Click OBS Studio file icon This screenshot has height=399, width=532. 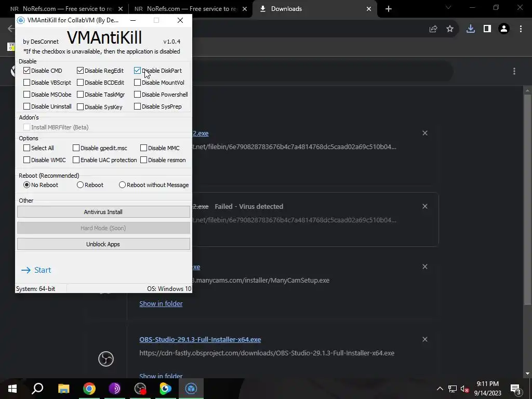click(x=106, y=358)
